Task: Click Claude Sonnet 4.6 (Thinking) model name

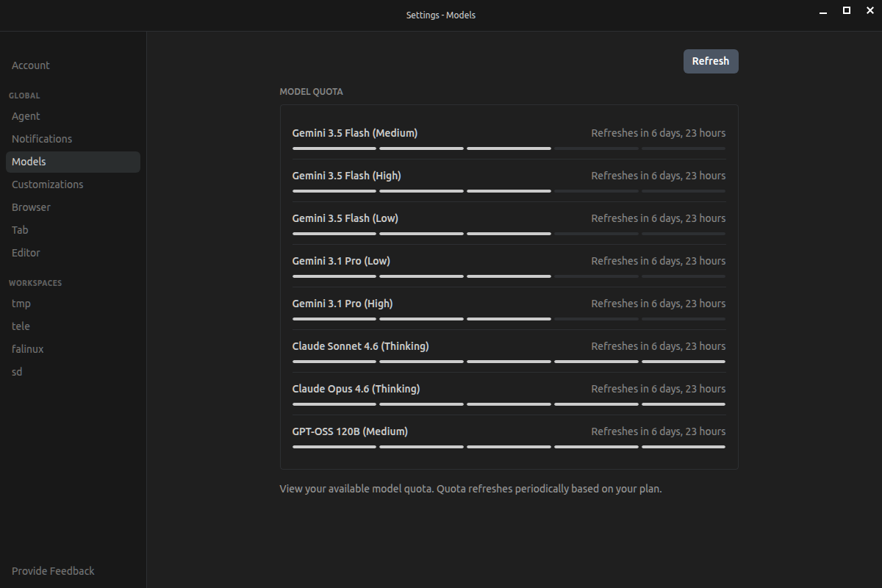Action: click(361, 346)
